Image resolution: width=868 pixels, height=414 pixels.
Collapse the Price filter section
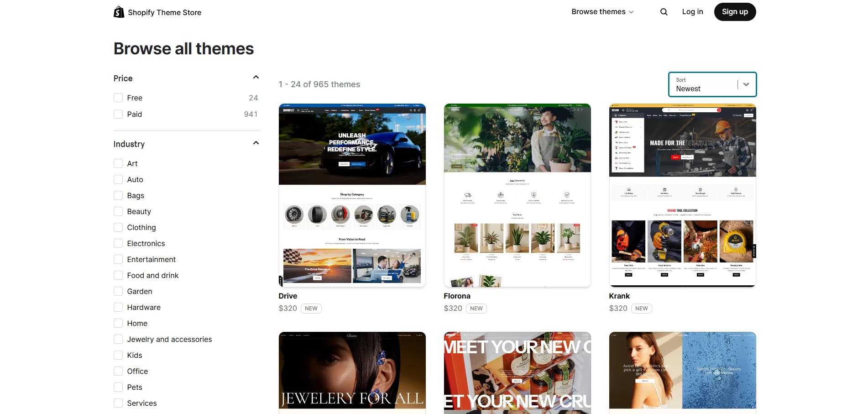256,78
